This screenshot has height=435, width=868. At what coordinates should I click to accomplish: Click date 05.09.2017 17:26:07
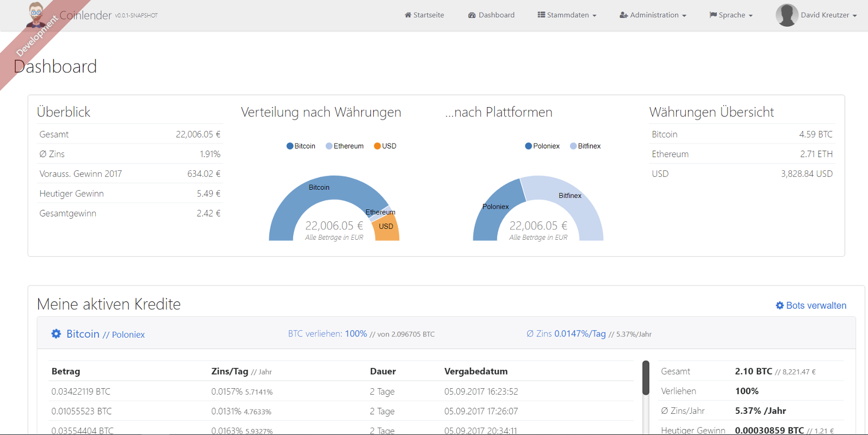[481, 411]
